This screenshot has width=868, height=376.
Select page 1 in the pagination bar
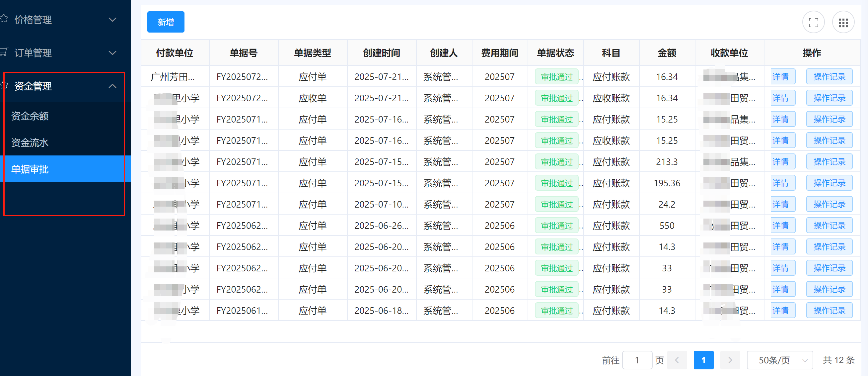click(x=703, y=360)
